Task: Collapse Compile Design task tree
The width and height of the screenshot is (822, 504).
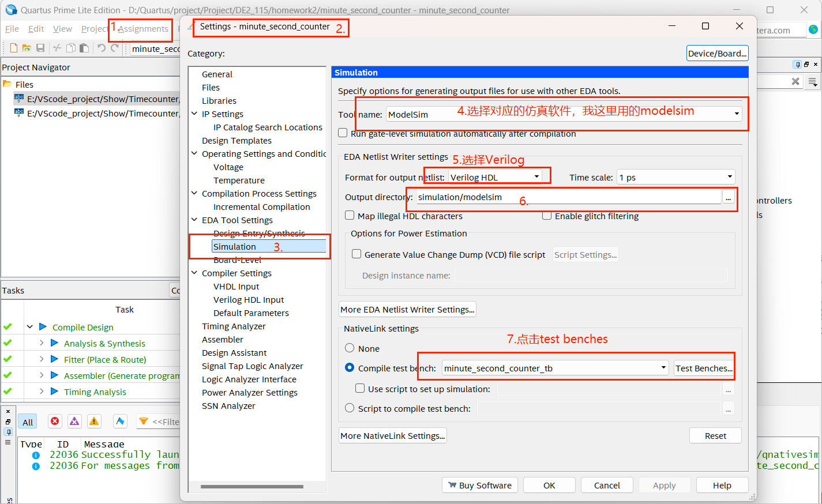Action: click(x=30, y=326)
